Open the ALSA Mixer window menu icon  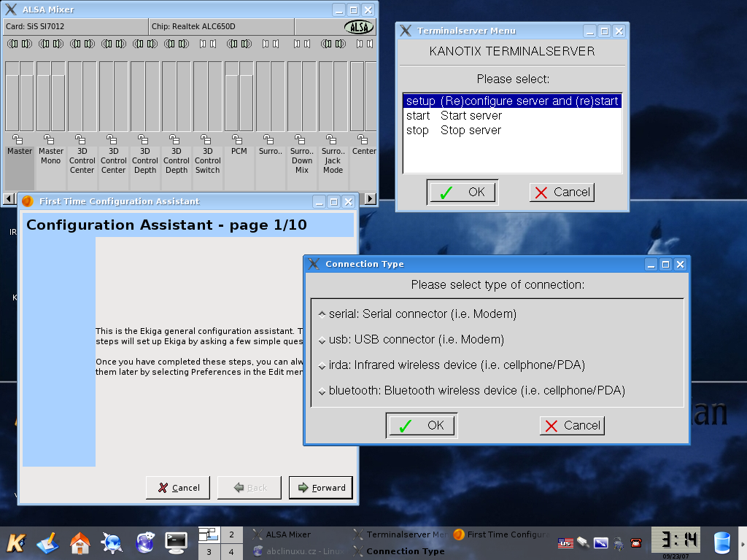tap(10, 9)
